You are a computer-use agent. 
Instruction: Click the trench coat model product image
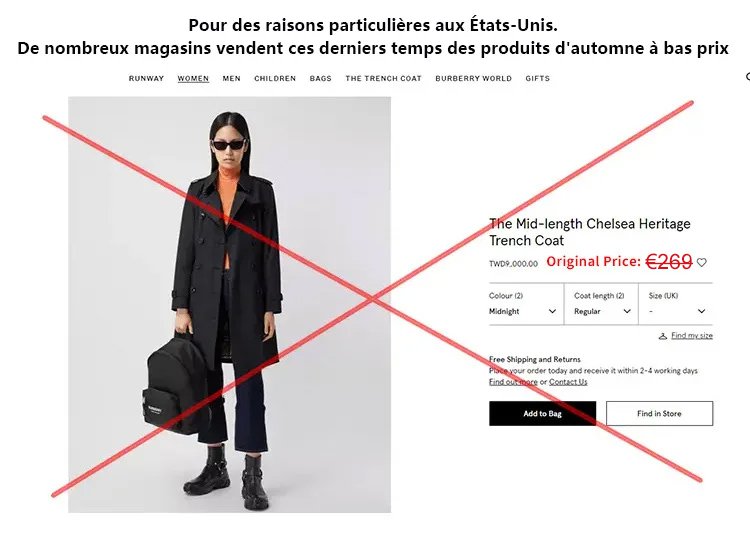(229, 305)
